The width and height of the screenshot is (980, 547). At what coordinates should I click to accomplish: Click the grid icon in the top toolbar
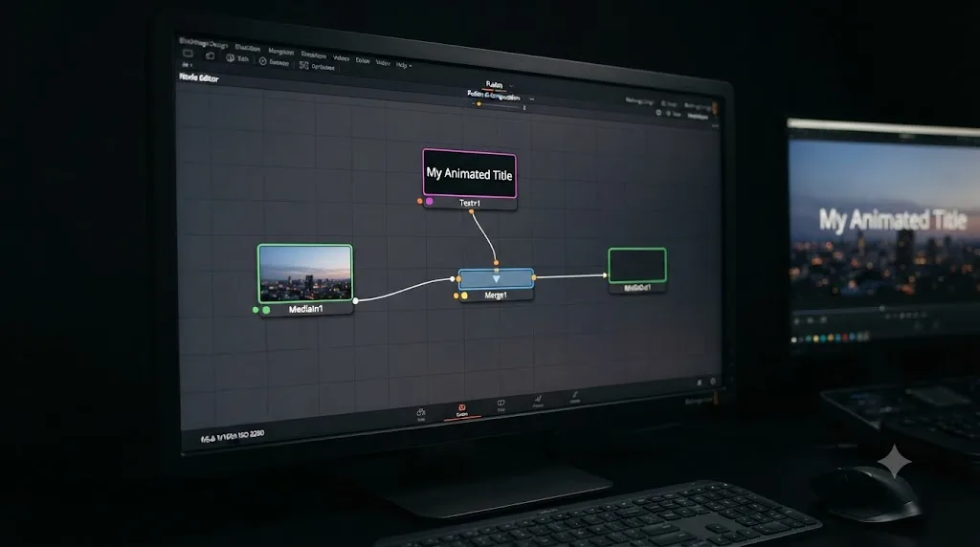(303, 65)
